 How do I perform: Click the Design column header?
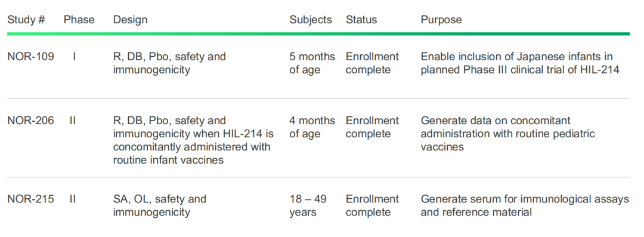click(130, 20)
